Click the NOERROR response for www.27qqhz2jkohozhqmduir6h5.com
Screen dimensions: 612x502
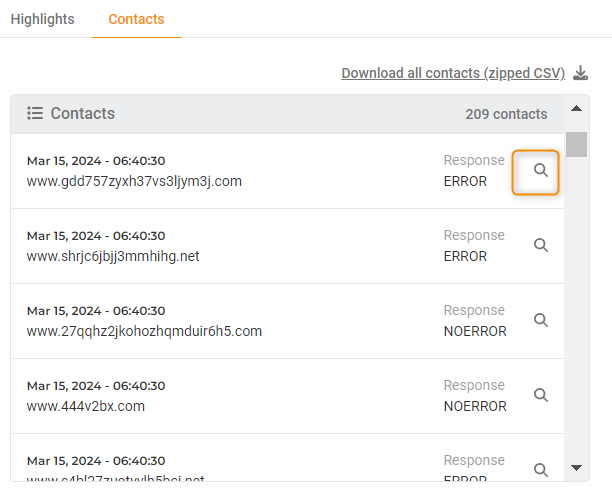tap(475, 331)
